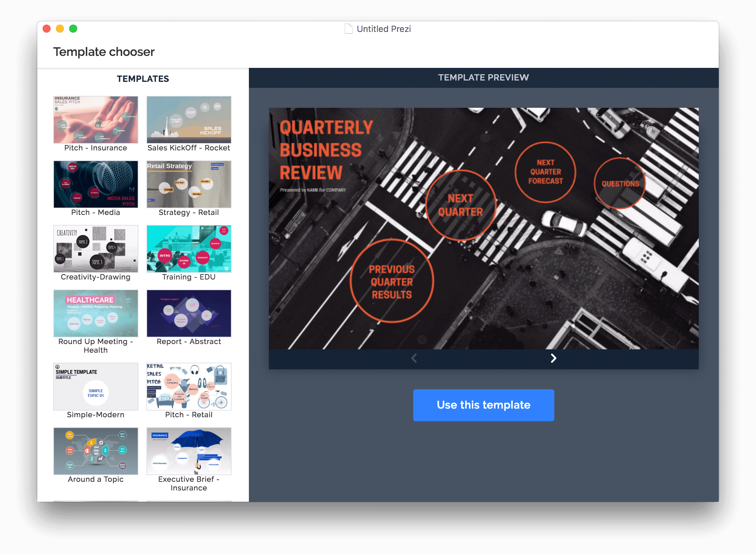The image size is (756, 555).
Task: Click the macOS red close button
Action: tap(47, 28)
